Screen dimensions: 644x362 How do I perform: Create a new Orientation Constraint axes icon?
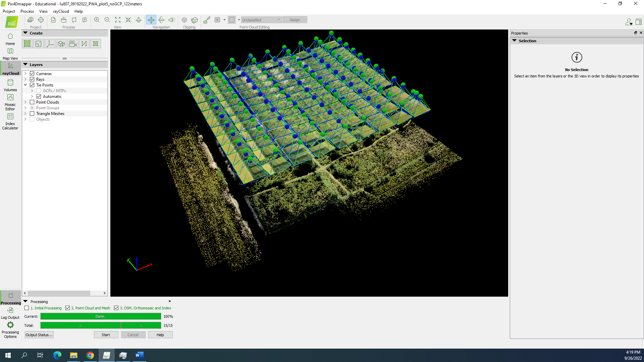pos(50,44)
